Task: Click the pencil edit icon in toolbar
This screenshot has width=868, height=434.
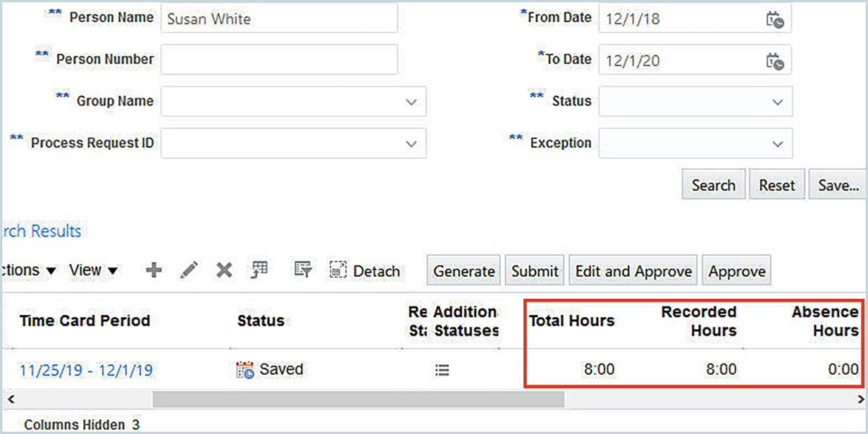Action: click(x=189, y=271)
